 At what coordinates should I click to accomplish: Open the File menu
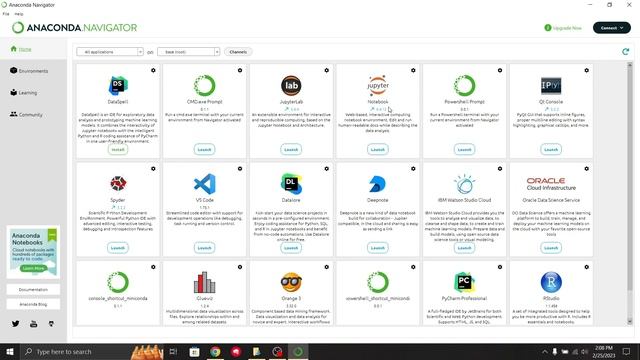point(6,14)
